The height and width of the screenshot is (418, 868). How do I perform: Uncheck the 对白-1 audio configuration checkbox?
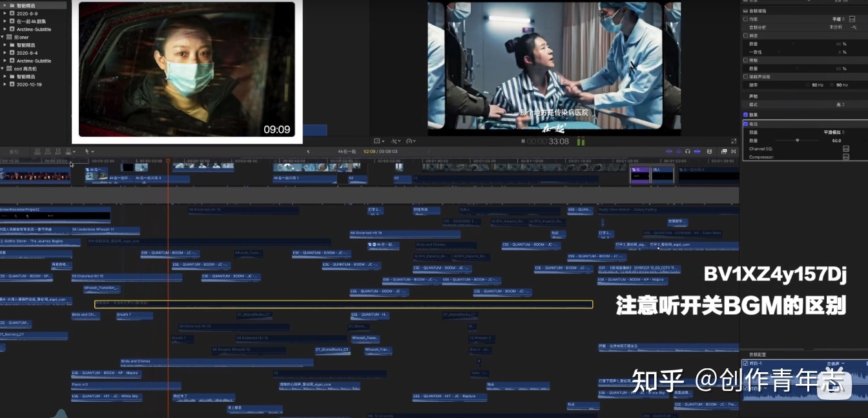pyautogui.click(x=746, y=363)
